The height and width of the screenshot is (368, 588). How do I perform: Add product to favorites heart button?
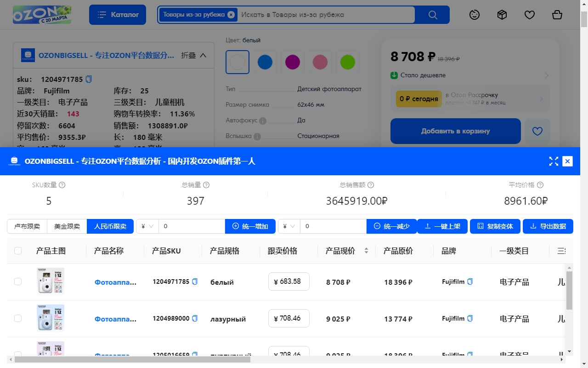click(x=537, y=131)
